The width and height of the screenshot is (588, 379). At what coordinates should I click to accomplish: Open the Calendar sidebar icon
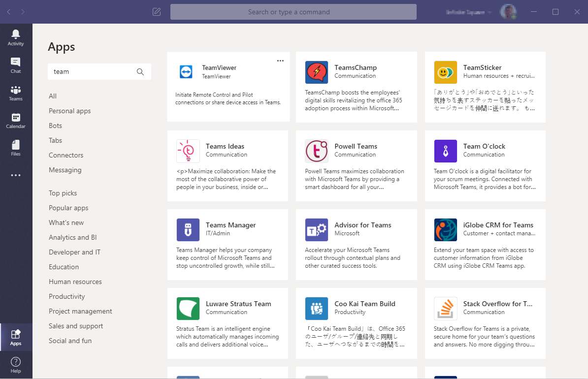point(16,120)
